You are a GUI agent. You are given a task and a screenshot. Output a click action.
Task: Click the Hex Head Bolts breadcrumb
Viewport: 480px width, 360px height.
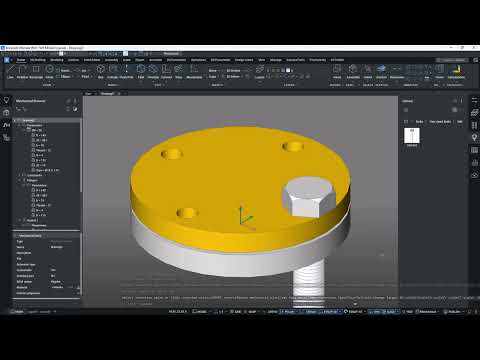[440, 122]
